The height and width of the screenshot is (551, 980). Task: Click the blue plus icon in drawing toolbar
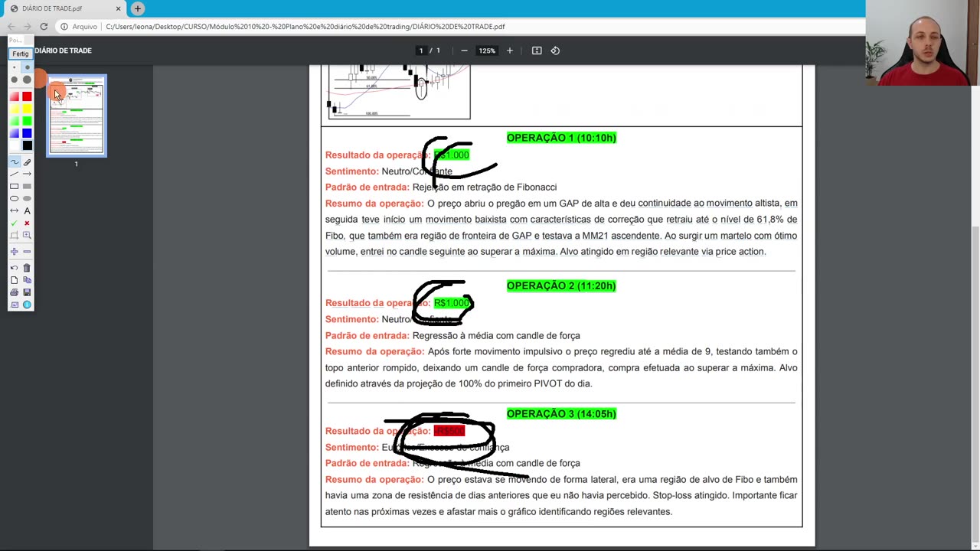click(14, 251)
